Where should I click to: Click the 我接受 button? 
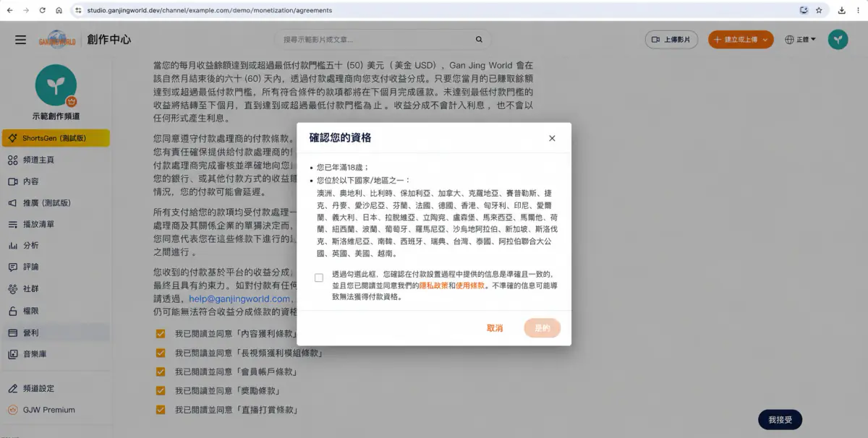tap(780, 419)
